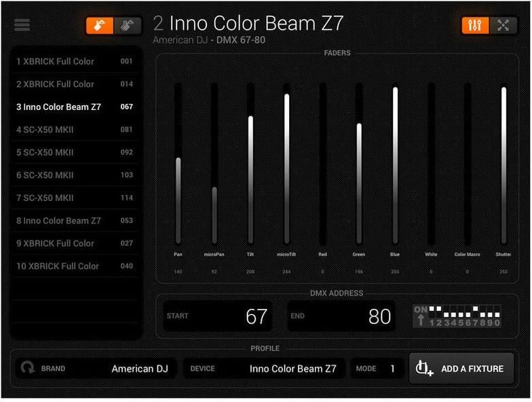Switch to the faders view icon

pos(475,26)
